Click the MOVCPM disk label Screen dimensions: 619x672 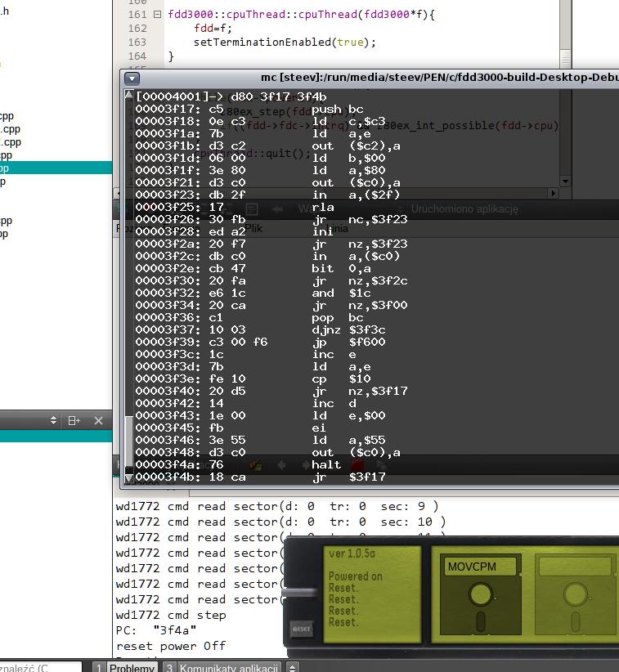(x=480, y=567)
